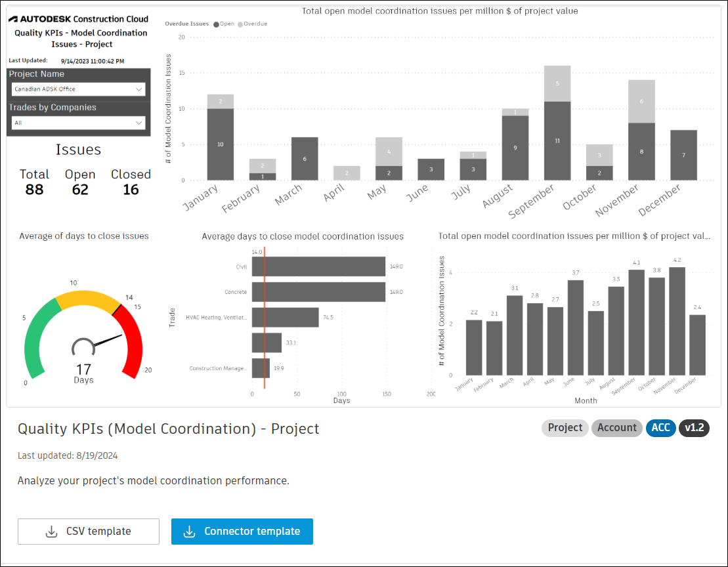Click the Project tag
The image size is (728, 567).
565,428
